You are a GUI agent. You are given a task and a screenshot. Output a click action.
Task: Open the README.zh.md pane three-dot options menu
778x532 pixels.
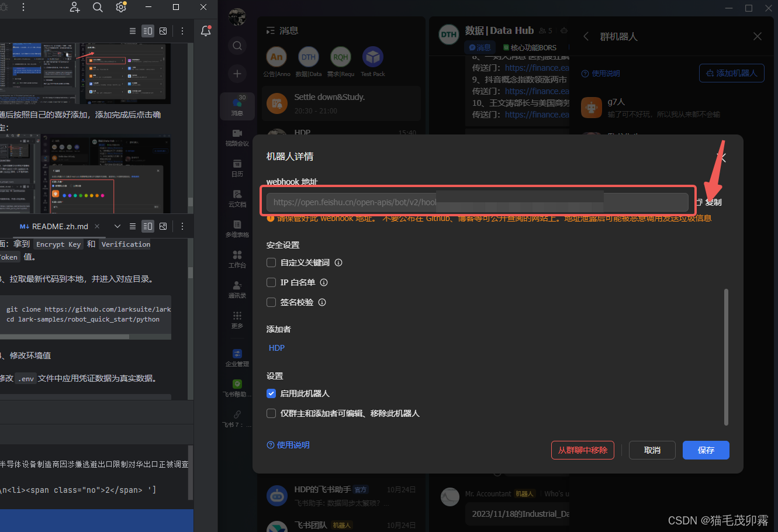point(182,226)
